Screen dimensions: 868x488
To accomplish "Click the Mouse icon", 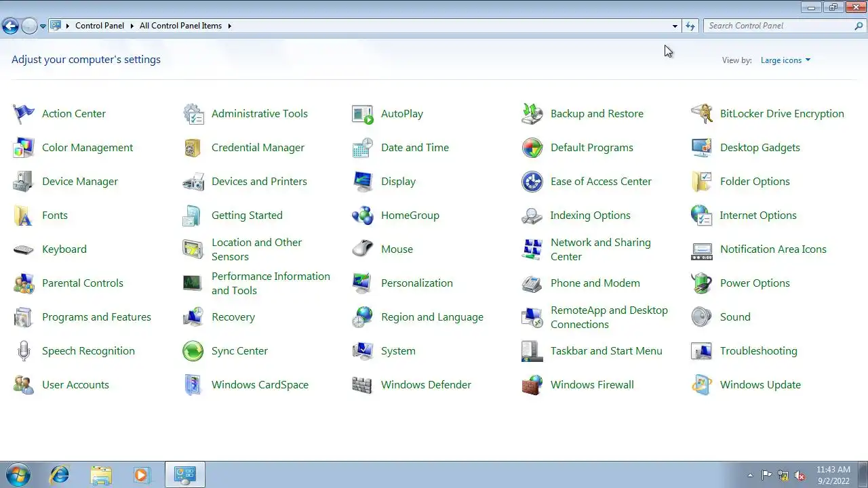I will coord(363,249).
